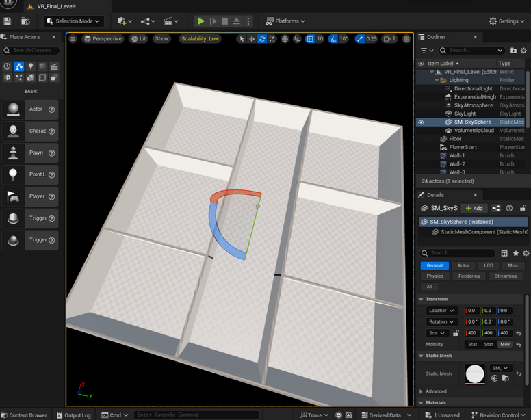Open the Cinematics clapperboard dropdown
Image resolution: width=531 pixels, height=420 pixels.
click(x=171, y=21)
